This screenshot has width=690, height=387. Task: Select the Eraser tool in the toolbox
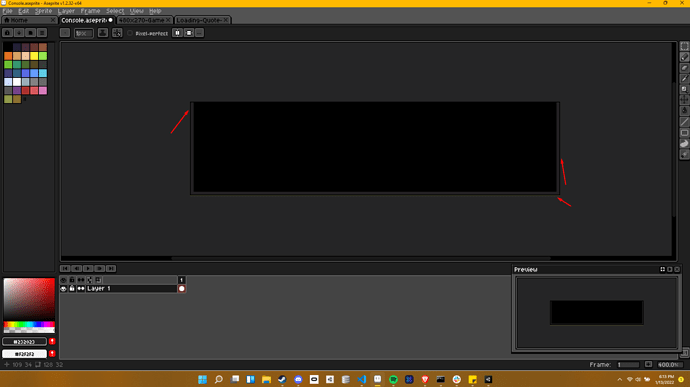[x=684, y=68]
